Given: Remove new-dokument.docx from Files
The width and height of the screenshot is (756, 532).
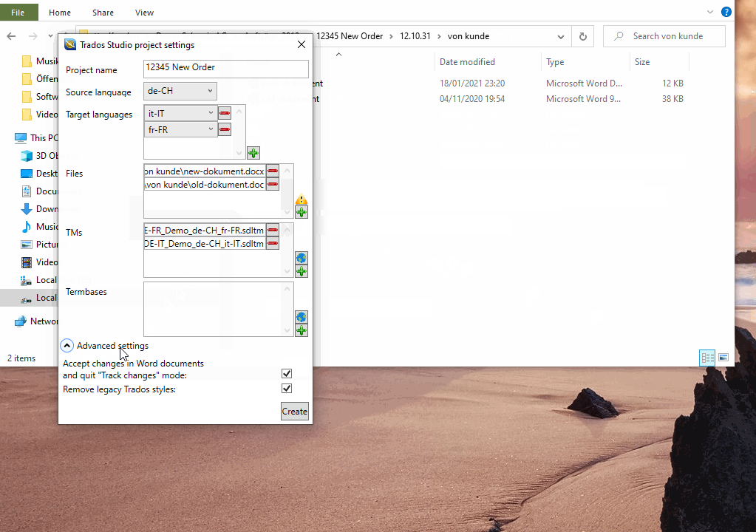Looking at the screenshot, I should pos(273,171).
